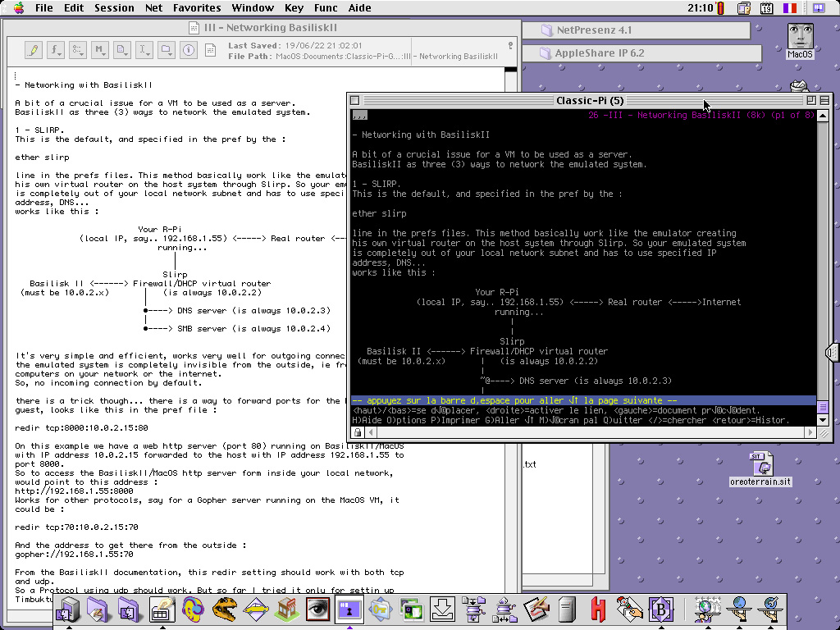Open the Session menu
Viewport: 840px width, 630px height.
click(114, 8)
